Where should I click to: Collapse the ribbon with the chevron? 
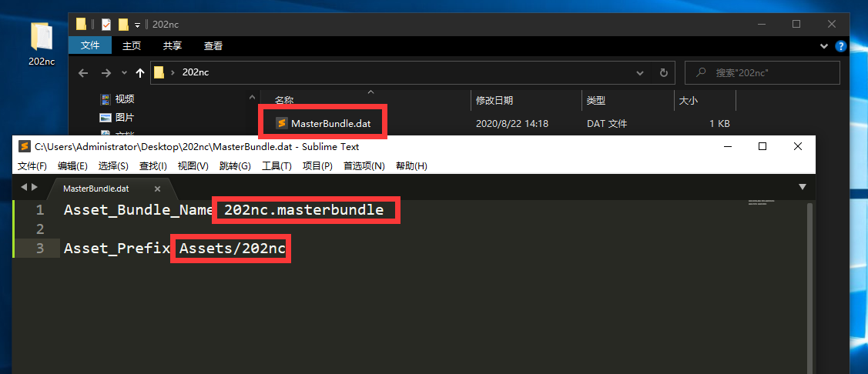pos(823,46)
